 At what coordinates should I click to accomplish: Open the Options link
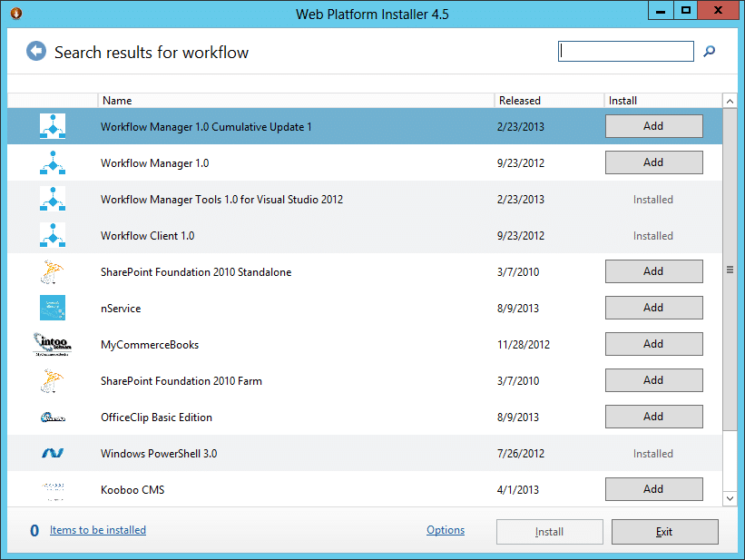pos(446,529)
